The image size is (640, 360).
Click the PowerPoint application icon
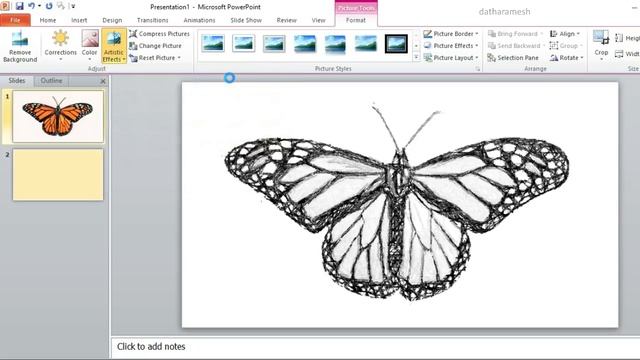5,6
